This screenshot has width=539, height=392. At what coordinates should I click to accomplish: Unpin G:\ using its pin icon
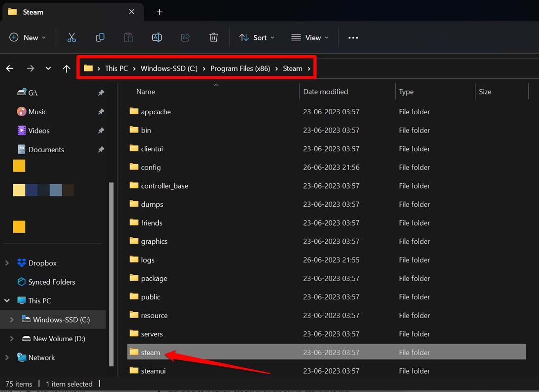101,93
